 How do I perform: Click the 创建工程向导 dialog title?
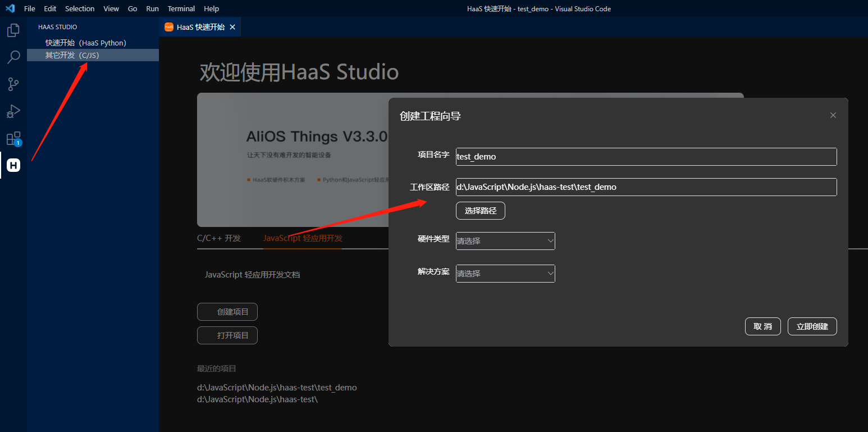pyautogui.click(x=431, y=116)
